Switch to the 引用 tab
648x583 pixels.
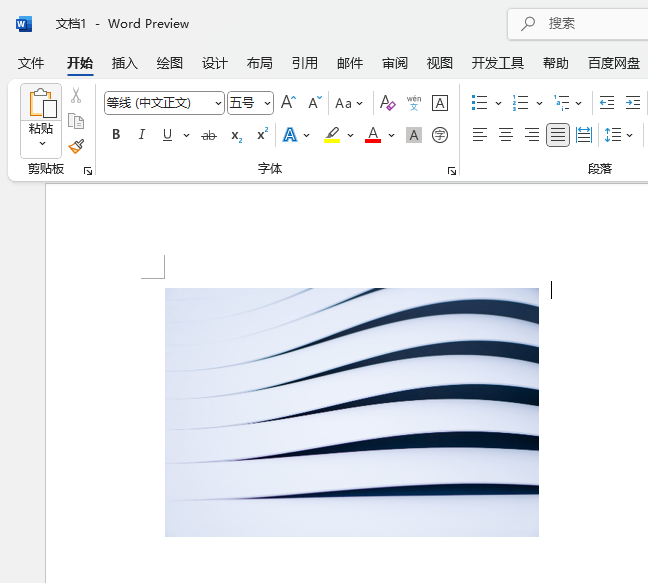(305, 63)
